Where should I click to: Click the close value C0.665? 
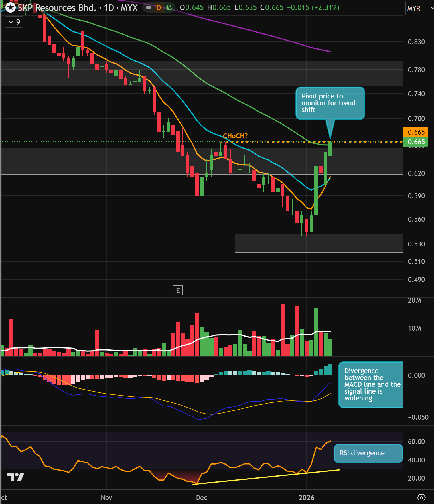pyautogui.click(x=272, y=7)
